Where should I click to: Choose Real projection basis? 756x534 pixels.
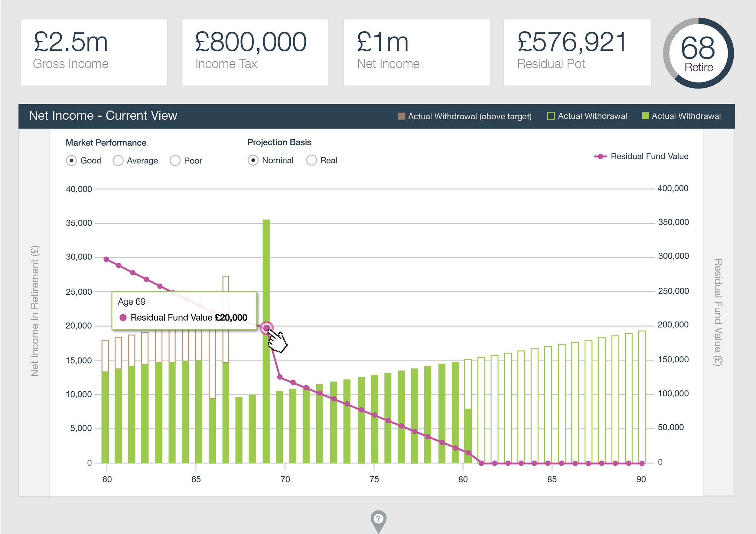point(311,160)
